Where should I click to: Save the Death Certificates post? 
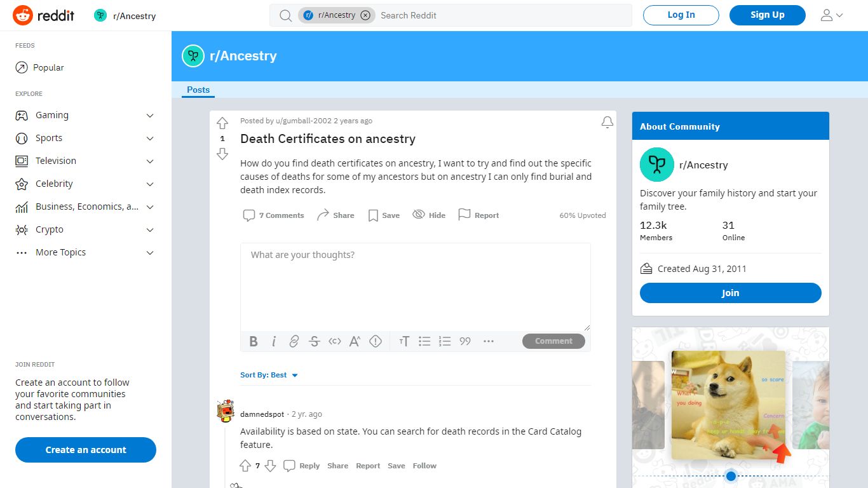pyautogui.click(x=384, y=215)
